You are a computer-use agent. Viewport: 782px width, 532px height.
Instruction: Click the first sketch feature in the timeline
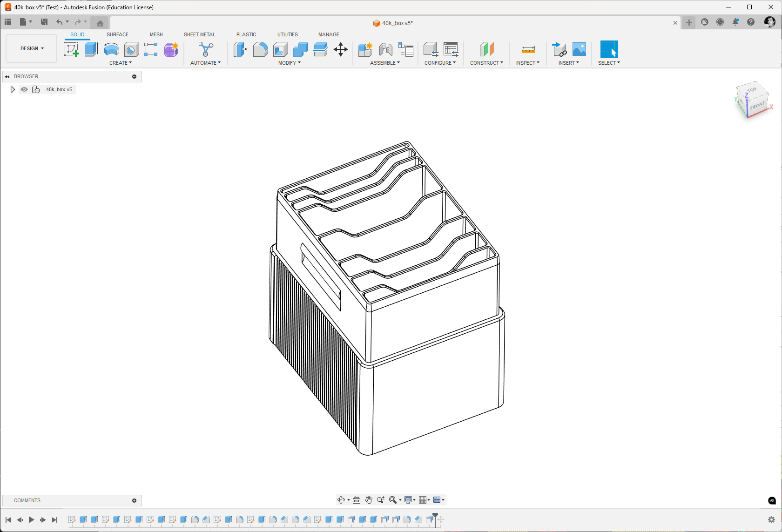[x=72, y=519]
